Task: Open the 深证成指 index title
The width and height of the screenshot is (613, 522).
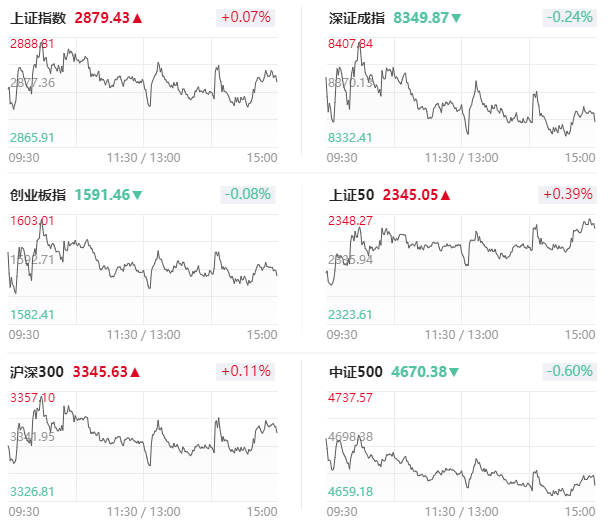Action: point(357,18)
